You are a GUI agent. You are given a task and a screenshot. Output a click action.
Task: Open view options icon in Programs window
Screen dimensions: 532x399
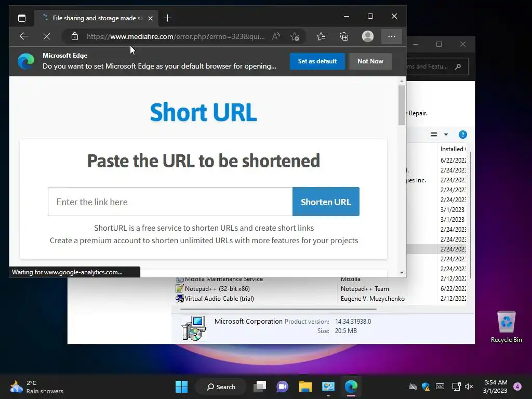tap(434, 135)
